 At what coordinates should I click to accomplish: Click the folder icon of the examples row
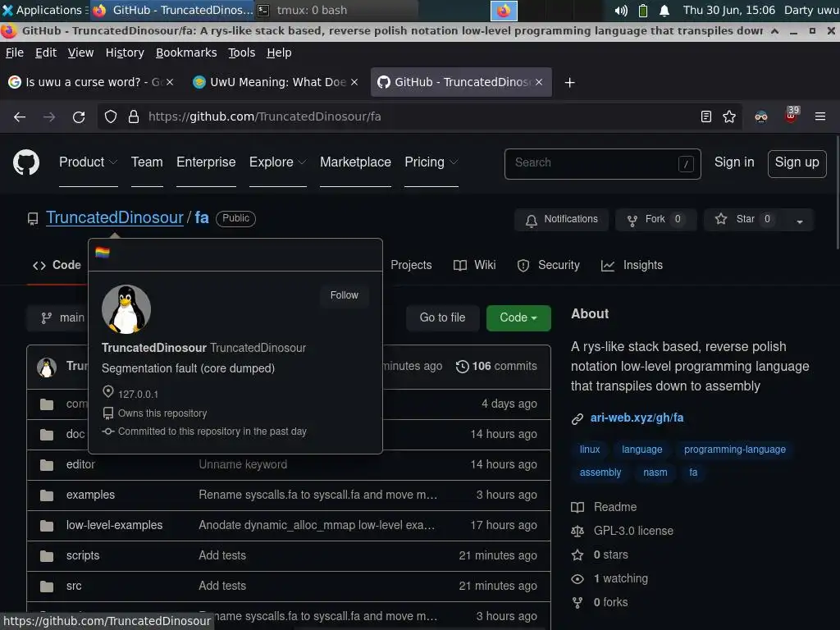point(47,495)
